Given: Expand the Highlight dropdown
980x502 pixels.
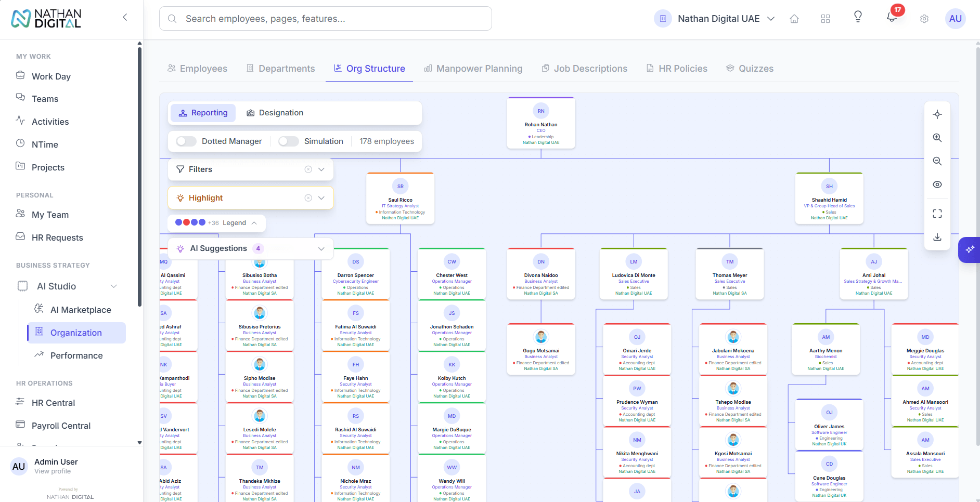Looking at the screenshot, I should [321, 198].
